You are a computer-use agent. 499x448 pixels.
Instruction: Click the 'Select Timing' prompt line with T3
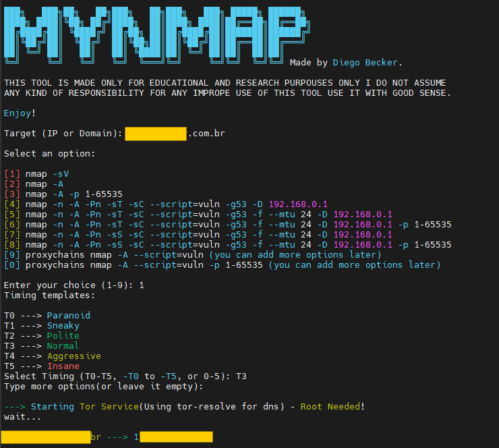tap(125, 376)
